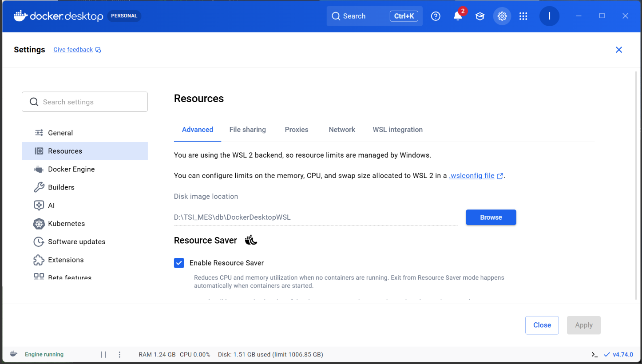This screenshot has width=642, height=364.
Task: Open Docker Engine settings
Action: (85, 169)
